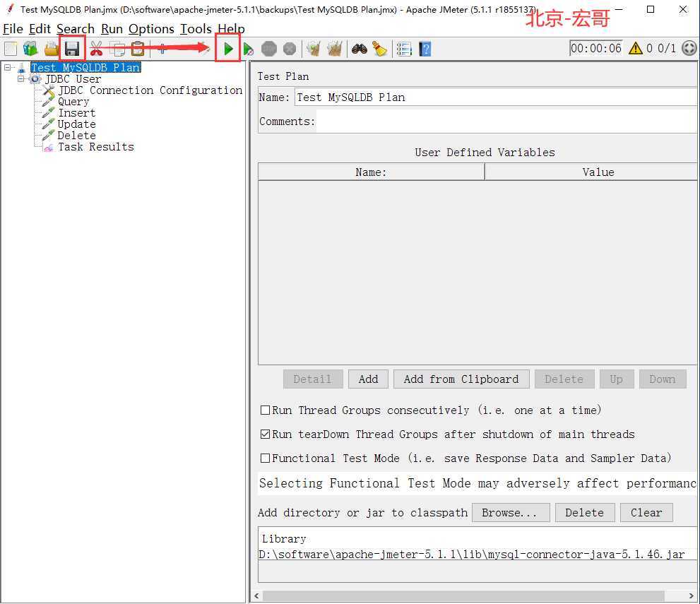The width and height of the screenshot is (700, 604).
Task: Select the JDBC User tree item
Action: click(73, 79)
